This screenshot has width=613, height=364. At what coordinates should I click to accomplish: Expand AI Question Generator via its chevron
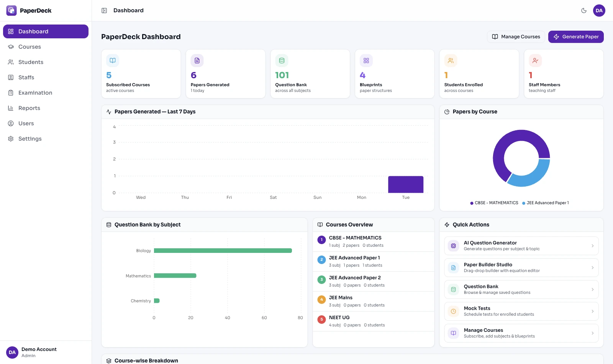pos(593,246)
